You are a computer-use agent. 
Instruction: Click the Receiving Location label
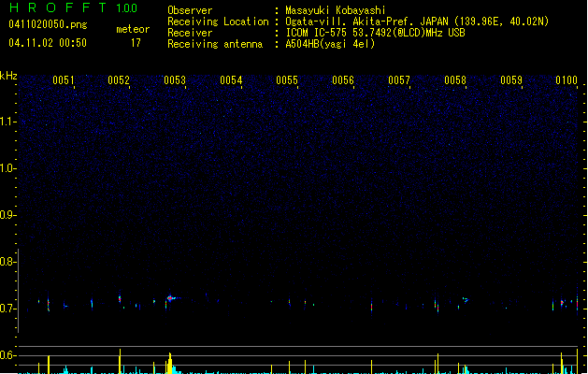click(x=218, y=22)
